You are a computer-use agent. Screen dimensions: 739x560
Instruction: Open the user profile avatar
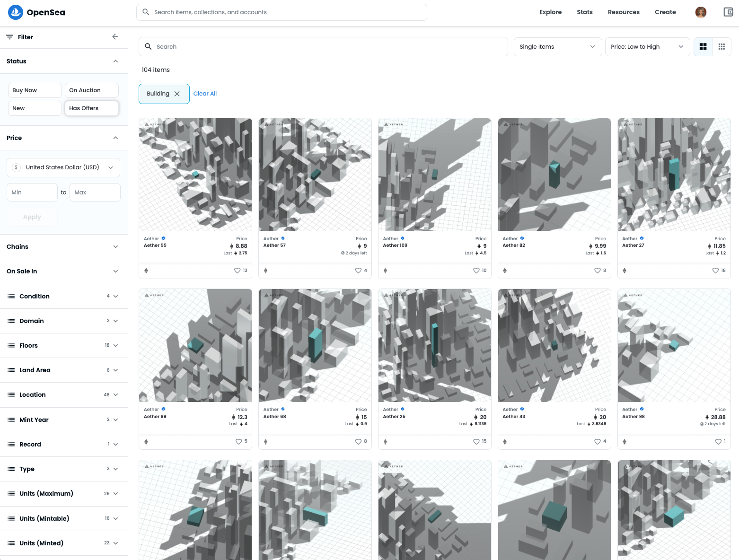[x=701, y=12]
